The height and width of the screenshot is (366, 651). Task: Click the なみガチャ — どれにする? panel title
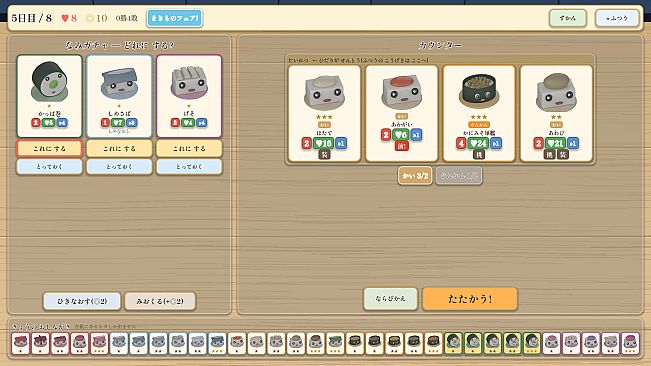pos(119,45)
